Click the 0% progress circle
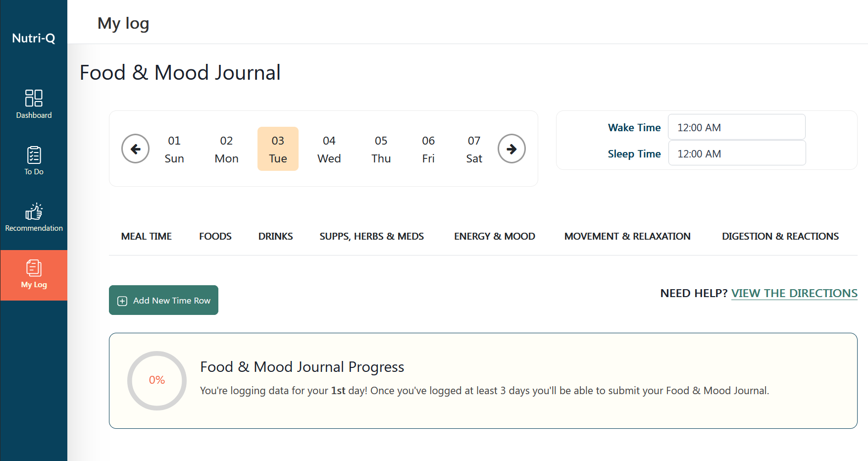 pyautogui.click(x=157, y=380)
